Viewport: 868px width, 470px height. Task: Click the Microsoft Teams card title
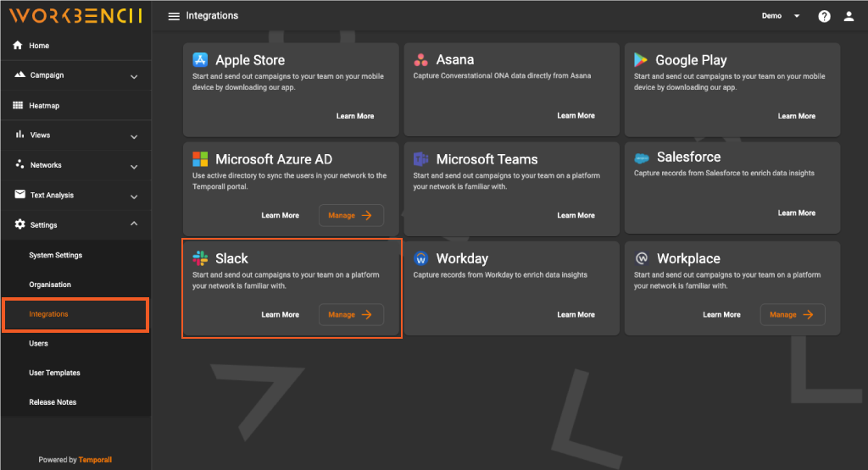click(x=487, y=159)
